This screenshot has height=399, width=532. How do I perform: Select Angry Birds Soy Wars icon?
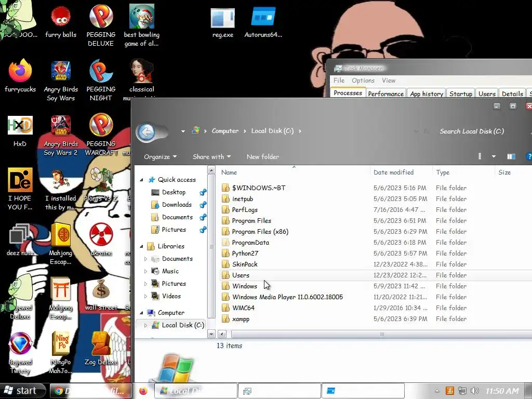point(61,81)
